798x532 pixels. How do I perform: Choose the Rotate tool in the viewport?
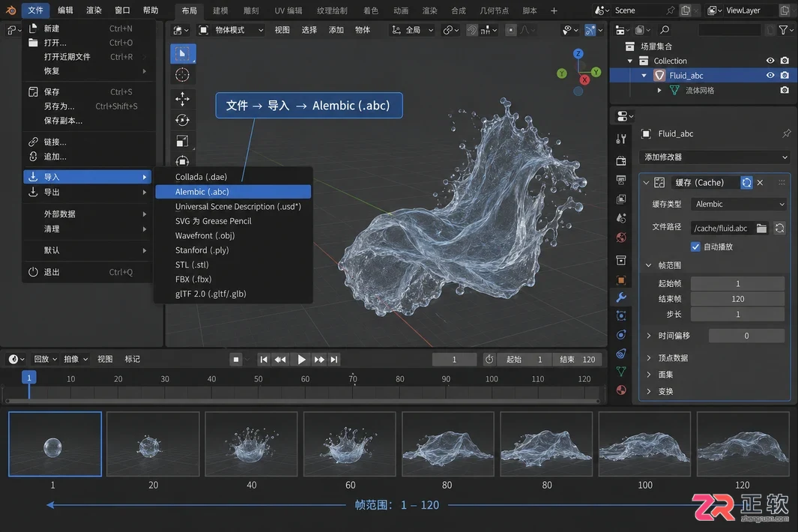click(182, 120)
